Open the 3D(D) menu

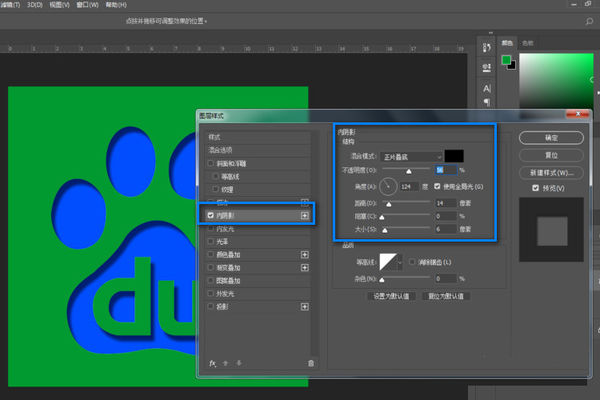34,5
